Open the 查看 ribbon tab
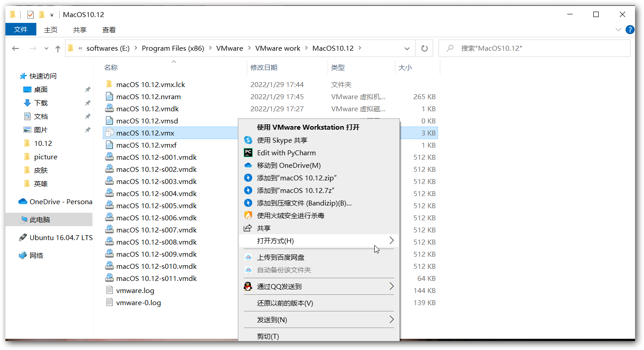 109,30
